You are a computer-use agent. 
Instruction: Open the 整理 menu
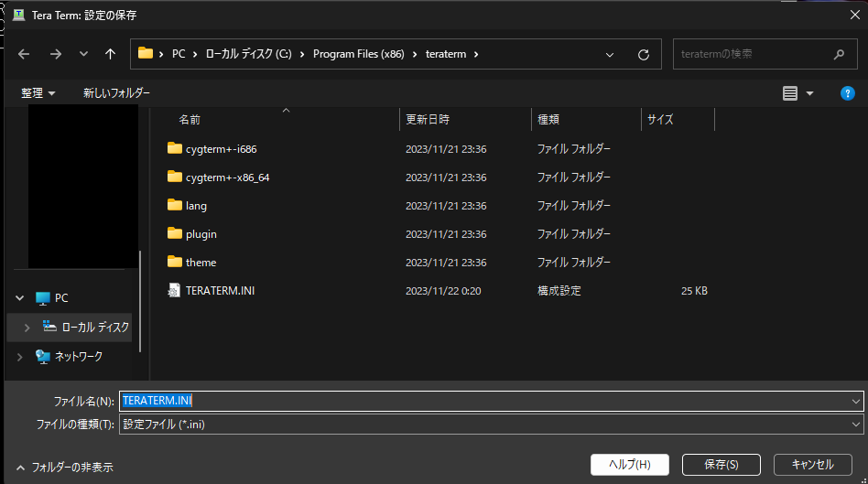(38, 93)
